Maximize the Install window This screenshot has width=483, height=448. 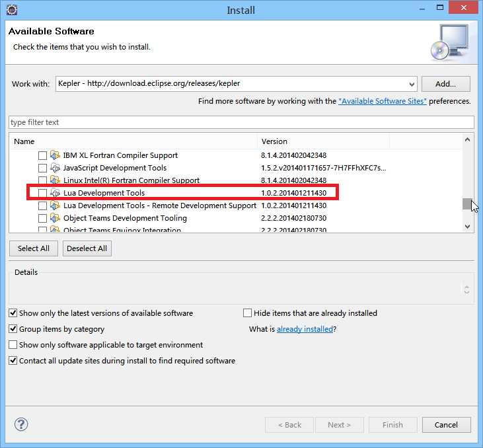[440, 8]
